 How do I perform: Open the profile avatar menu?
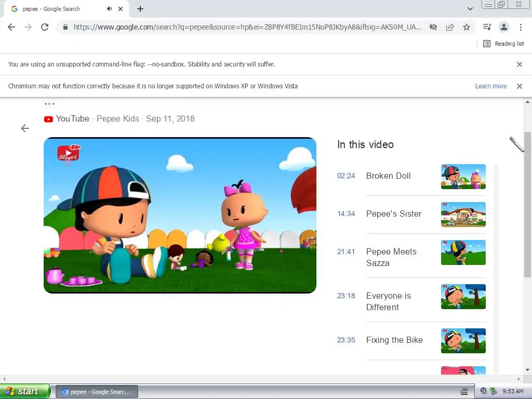click(x=504, y=27)
